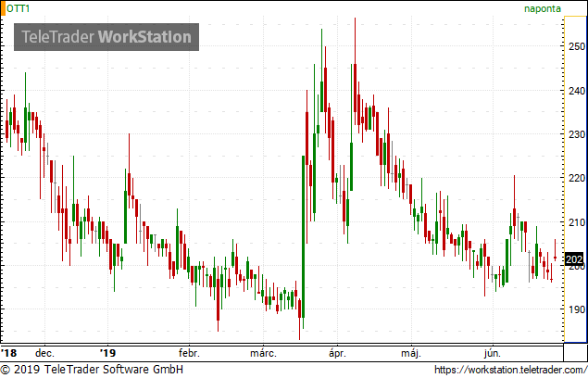Click the 240 price axis label
This screenshot has width=588, height=378.
click(x=577, y=91)
